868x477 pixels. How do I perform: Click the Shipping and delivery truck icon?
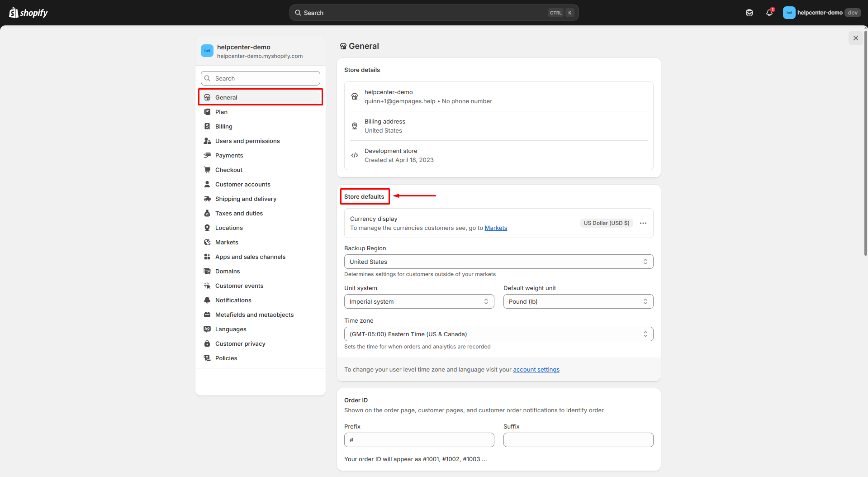pyautogui.click(x=207, y=199)
